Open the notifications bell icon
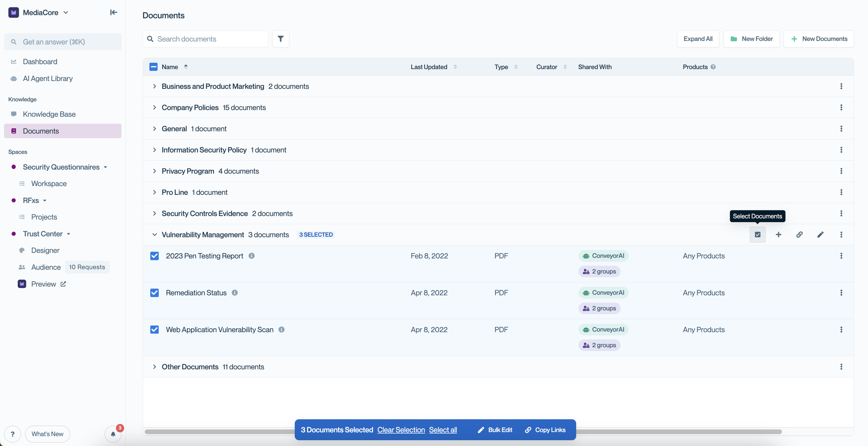 pyautogui.click(x=113, y=434)
